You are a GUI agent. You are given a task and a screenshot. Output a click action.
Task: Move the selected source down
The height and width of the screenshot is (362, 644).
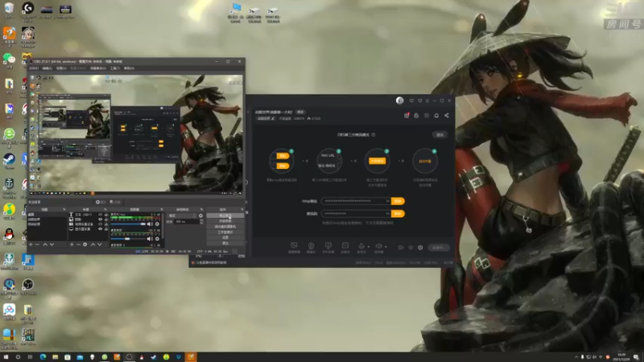tap(99, 245)
